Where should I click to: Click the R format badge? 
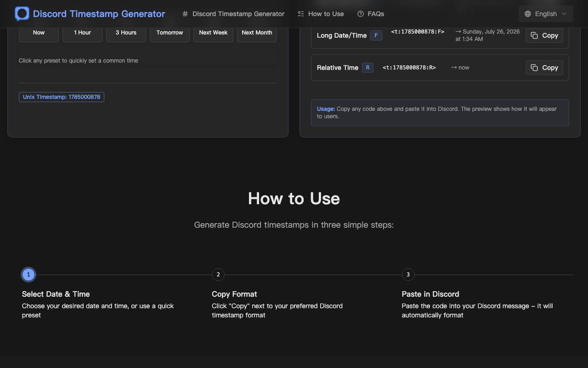coord(367,68)
